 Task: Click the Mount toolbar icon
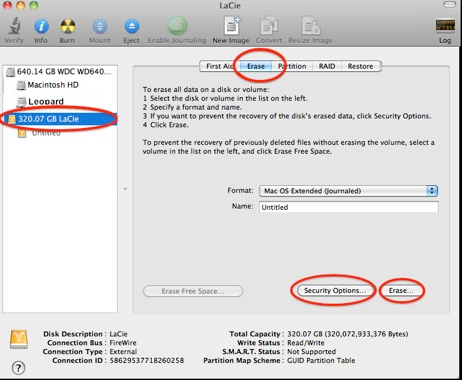(100, 26)
